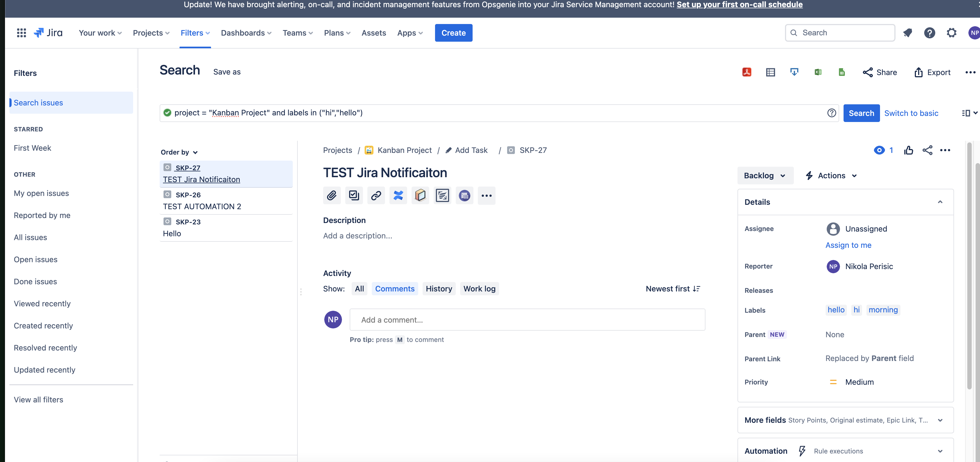Click the Switch to basic link

click(x=911, y=113)
